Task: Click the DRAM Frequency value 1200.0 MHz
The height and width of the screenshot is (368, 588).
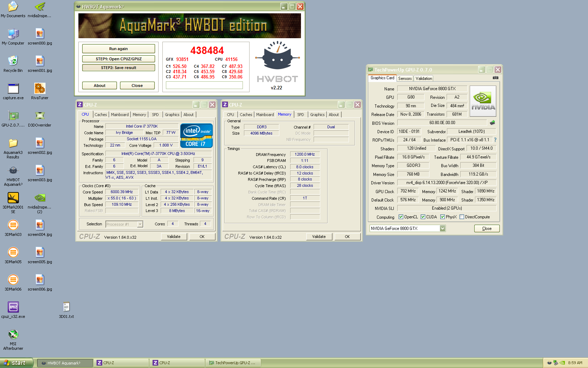Action: (x=305, y=154)
